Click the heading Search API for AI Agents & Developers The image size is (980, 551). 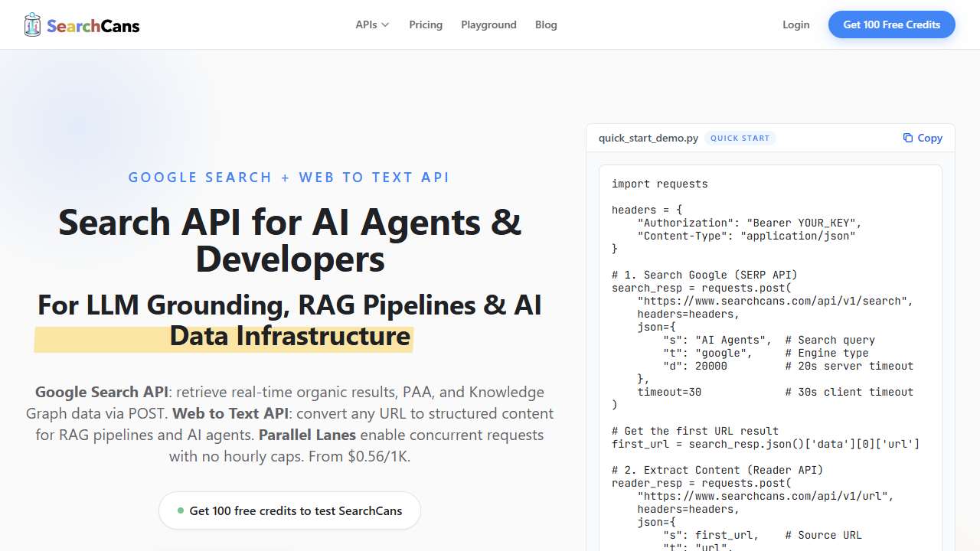[289, 240]
